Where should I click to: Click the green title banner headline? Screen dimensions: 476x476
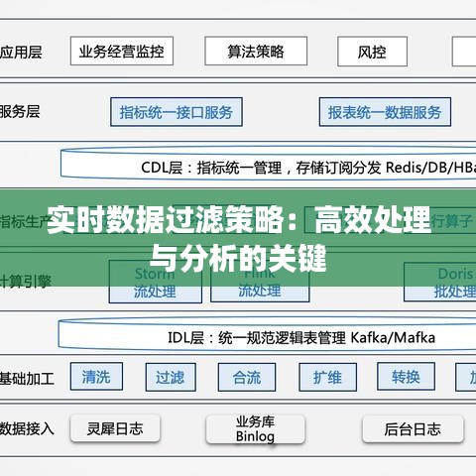tap(239, 238)
